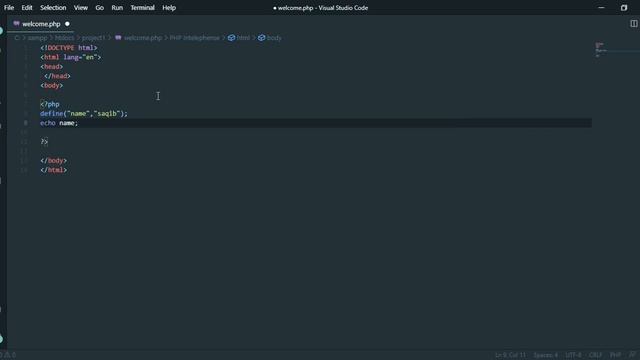This screenshot has height=360, width=640.
Task: Click the html lang="en" line
Action: click(x=71, y=57)
